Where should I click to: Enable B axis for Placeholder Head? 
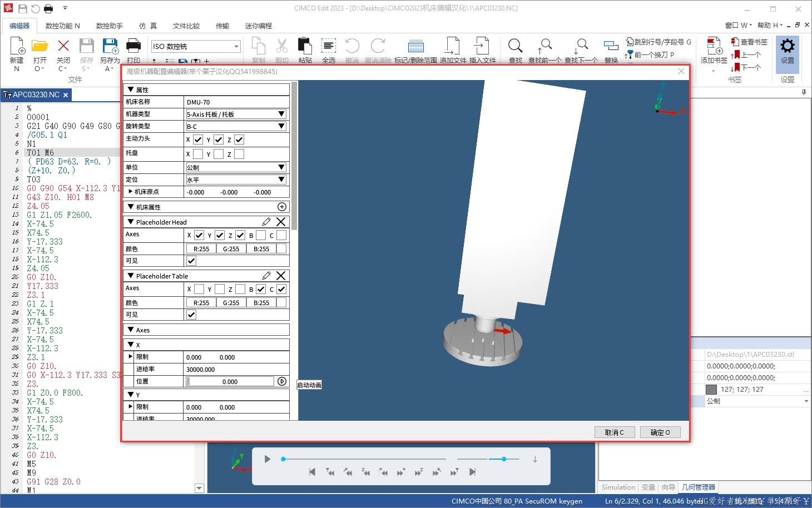261,235
